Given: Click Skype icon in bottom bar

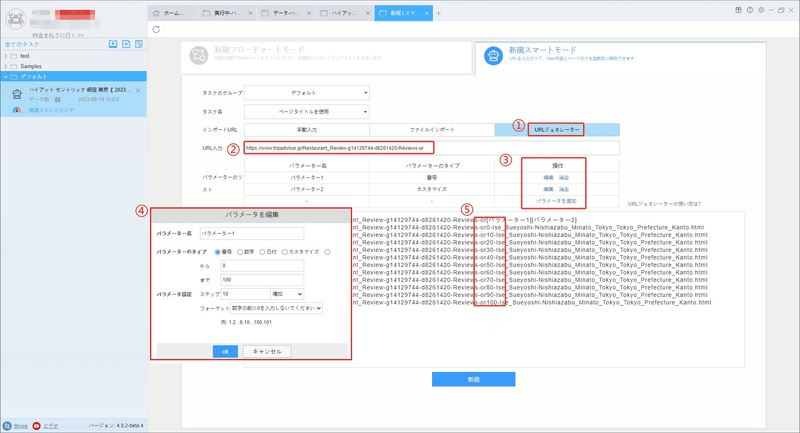Looking at the screenshot, I should [x=7, y=426].
